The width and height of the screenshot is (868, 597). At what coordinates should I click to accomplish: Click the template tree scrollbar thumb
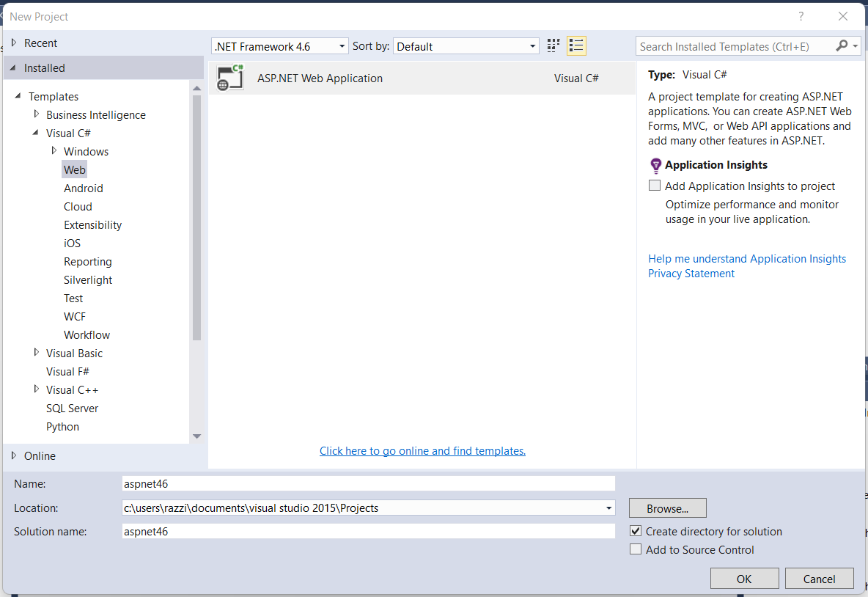(x=196, y=218)
